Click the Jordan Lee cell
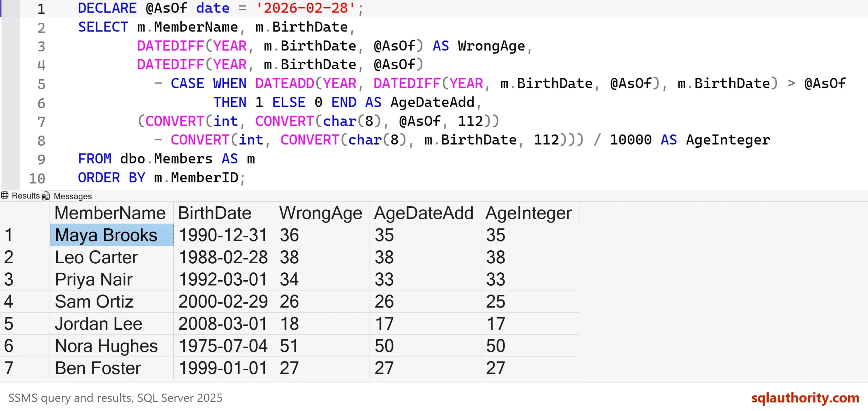 tap(112, 324)
